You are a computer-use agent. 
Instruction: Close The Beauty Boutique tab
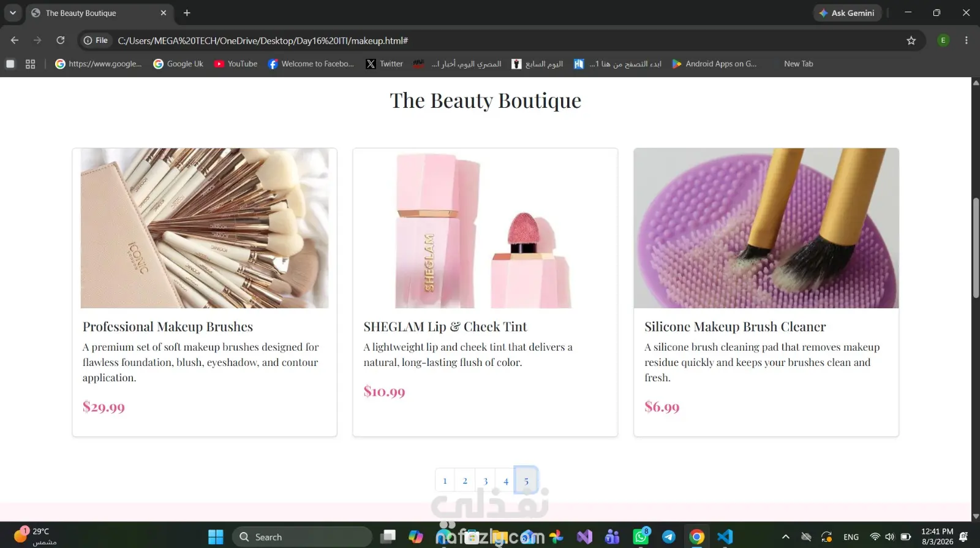(164, 13)
